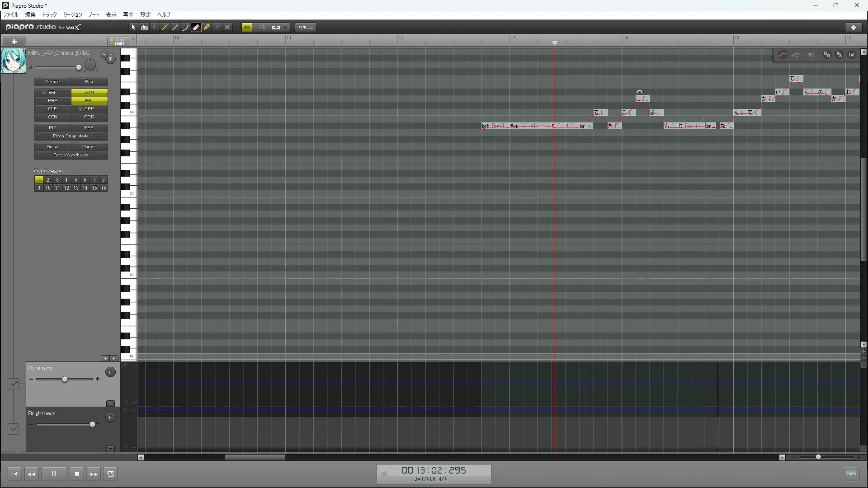Select the yellow pencil draw tool
The image size is (868, 488).
pyautogui.click(x=165, y=28)
